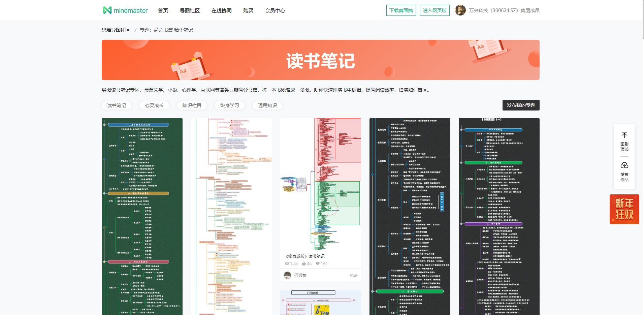Image resolution: width=644 pixels, height=315 pixels.
Task: Open the 万兴科技 account avatar menu
Action: (460, 10)
